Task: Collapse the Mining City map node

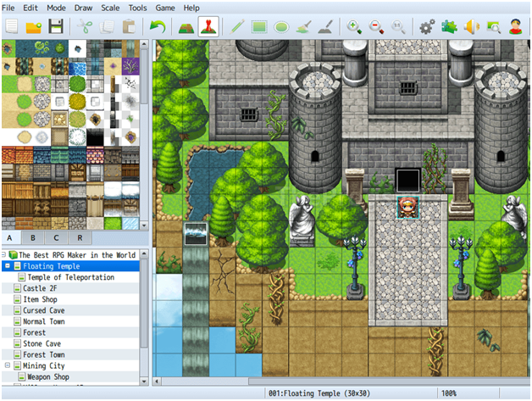Action: point(8,365)
